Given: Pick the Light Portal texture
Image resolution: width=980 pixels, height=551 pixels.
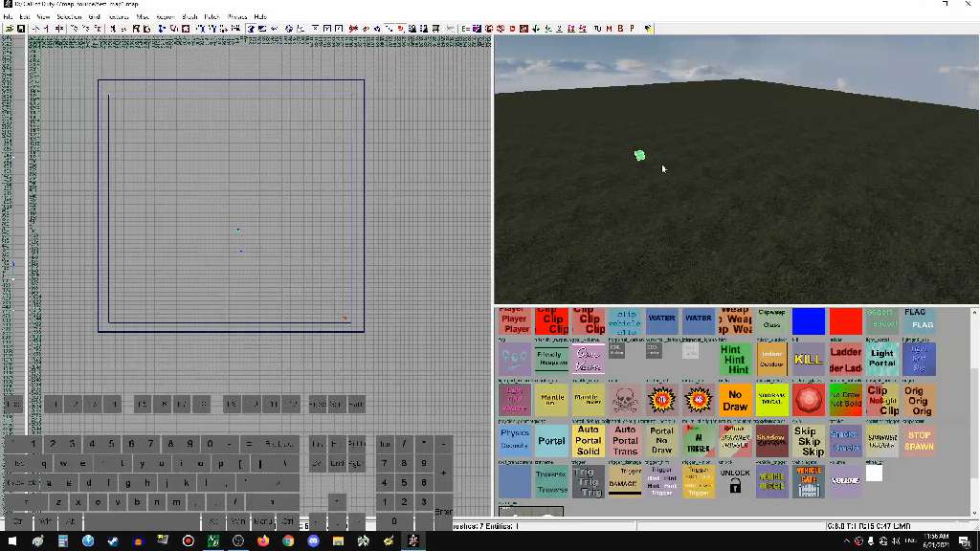Looking at the screenshot, I should (x=881, y=360).
